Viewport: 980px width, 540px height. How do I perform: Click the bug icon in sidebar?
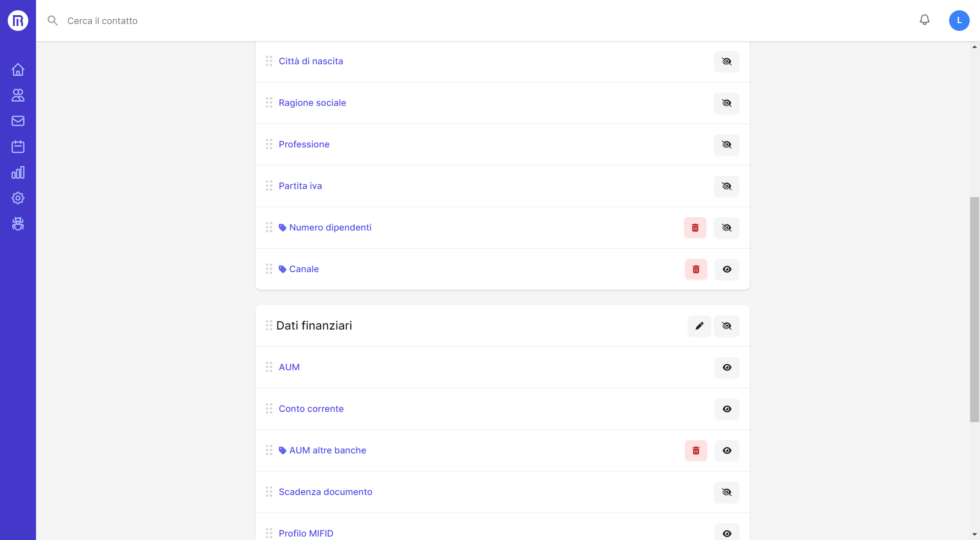(18, 224)
